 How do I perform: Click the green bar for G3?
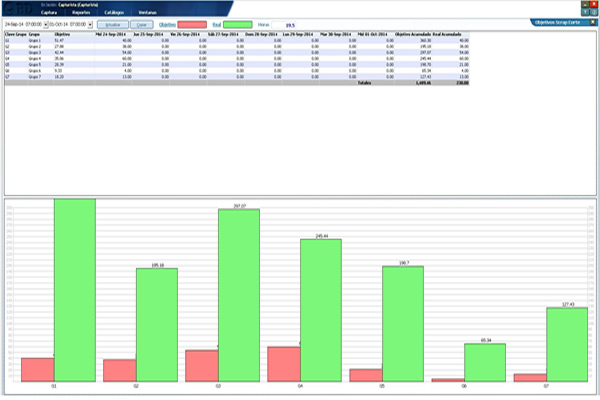[238, 295]
